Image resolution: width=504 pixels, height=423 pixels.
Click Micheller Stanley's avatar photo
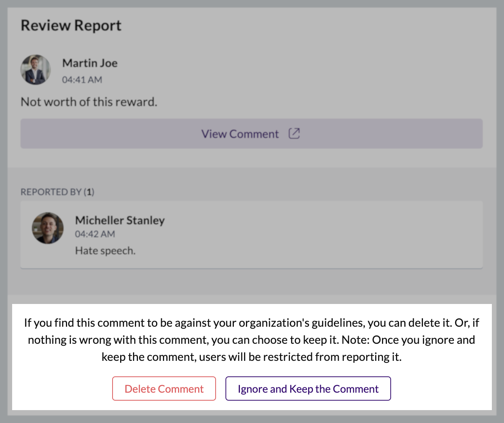click(48, 228)
